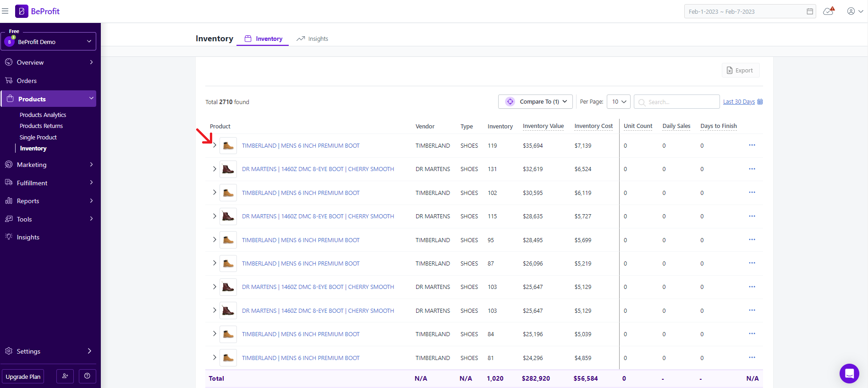This screenshot has height=388, width=868.
Task: Click the Feb-1-2023 ~ Feb-7-2023 date range field
Action: 750,11
